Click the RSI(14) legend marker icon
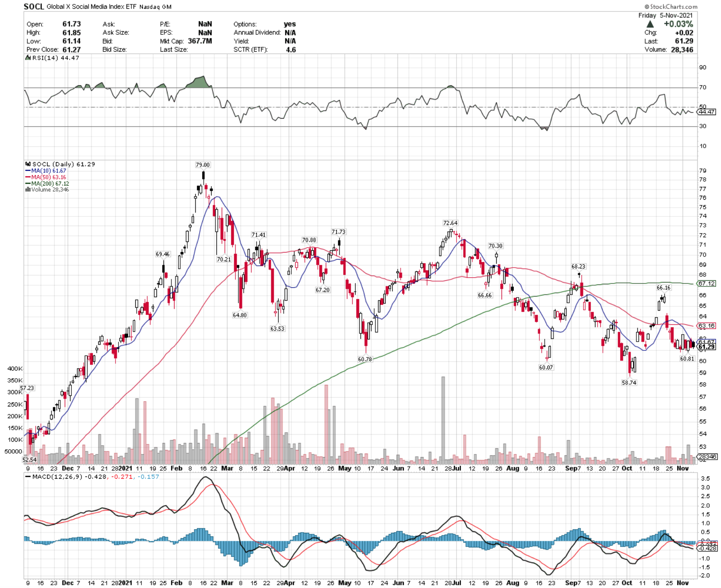This screenshot has width=721, height=588. 28,58
